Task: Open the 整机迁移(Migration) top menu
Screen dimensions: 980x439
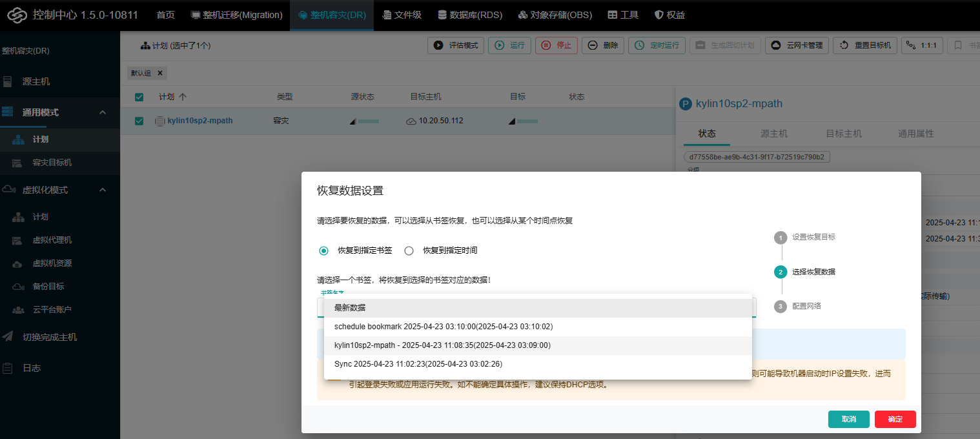Action: pos(237,15)
